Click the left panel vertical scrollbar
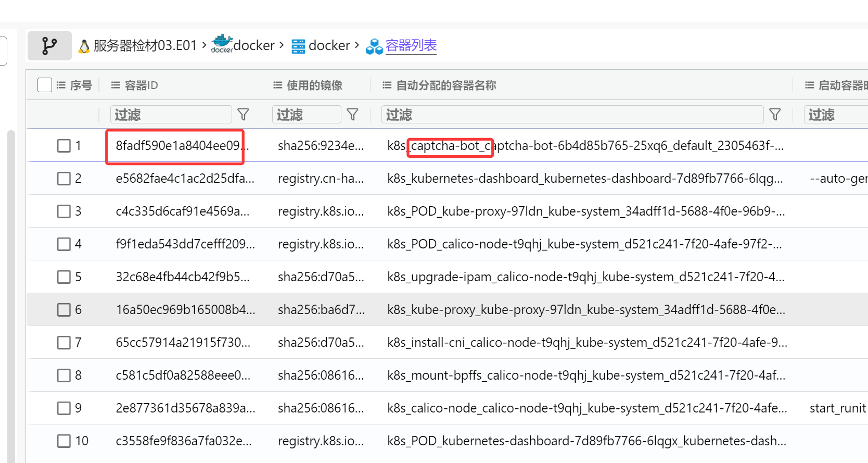 [x=11, y=296]
